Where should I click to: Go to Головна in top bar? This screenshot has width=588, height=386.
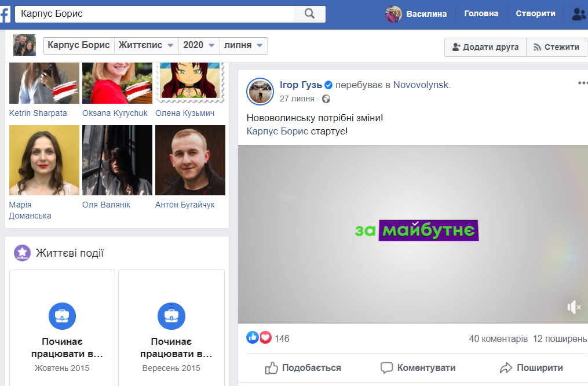tap(481, 14)
